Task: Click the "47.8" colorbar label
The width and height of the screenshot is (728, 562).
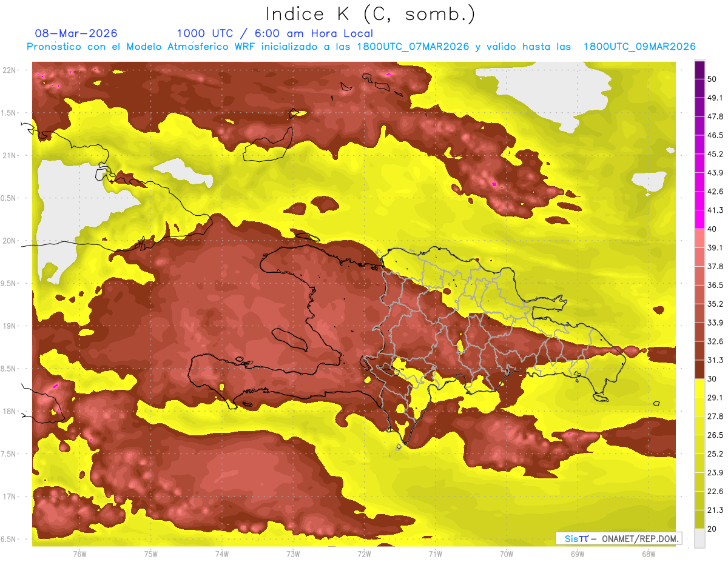Action: click(715, 116)
